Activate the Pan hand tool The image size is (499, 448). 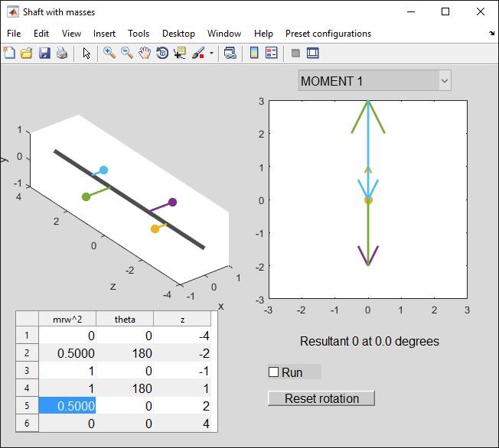145,53
